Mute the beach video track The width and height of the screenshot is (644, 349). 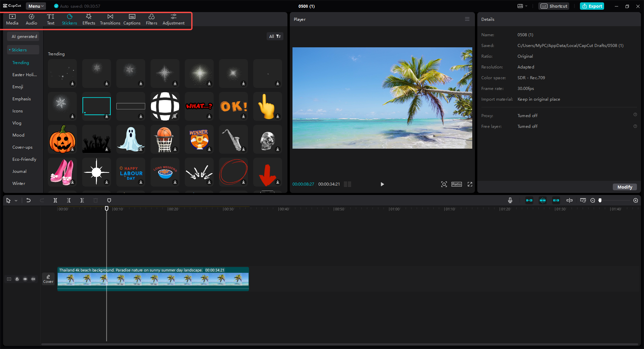click(x=33, y=279)
